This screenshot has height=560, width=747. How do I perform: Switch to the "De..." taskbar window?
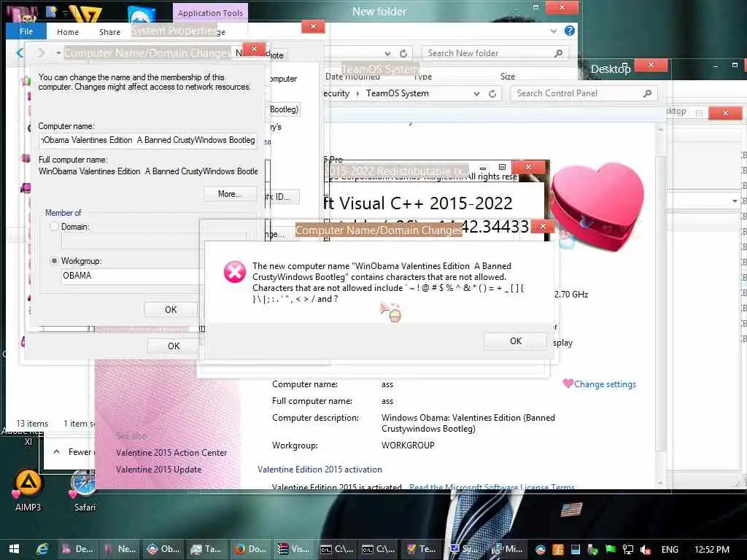[77, 549]
